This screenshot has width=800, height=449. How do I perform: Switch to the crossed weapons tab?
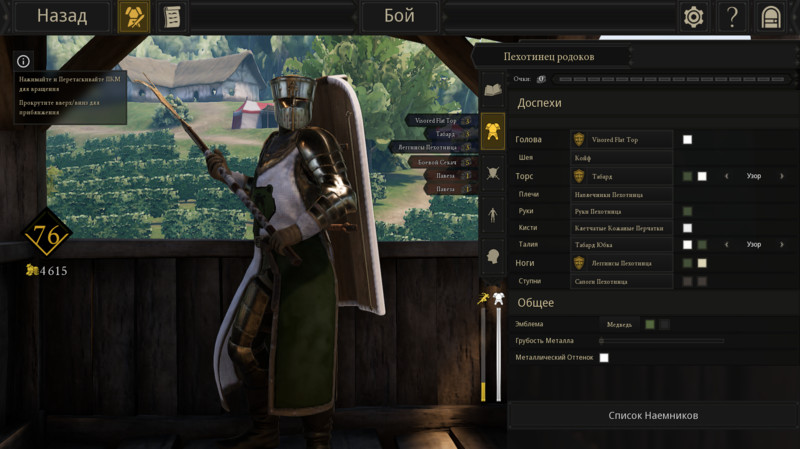pyautogui.click(x=492, y=173)
